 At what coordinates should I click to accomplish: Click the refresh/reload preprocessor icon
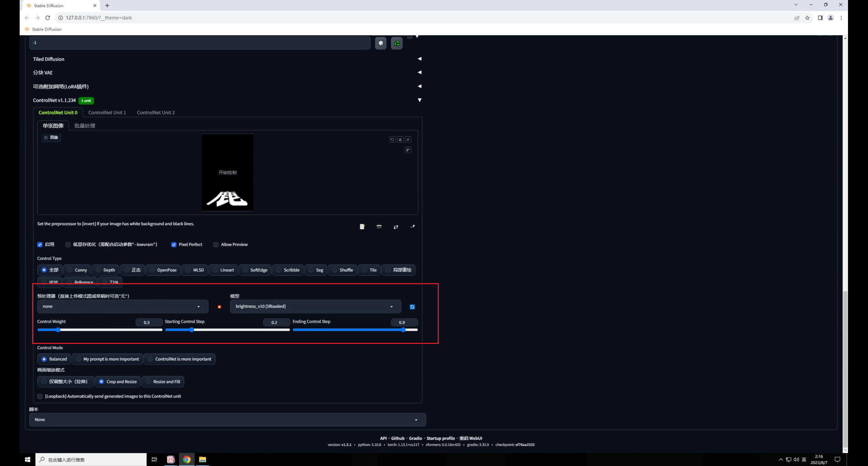[x=412, y=306]
